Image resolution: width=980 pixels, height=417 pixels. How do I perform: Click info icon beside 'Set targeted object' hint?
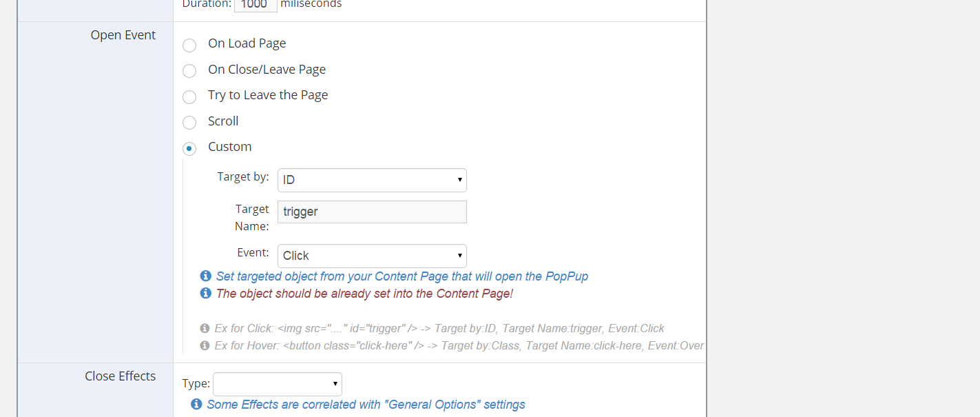[205, 276]
